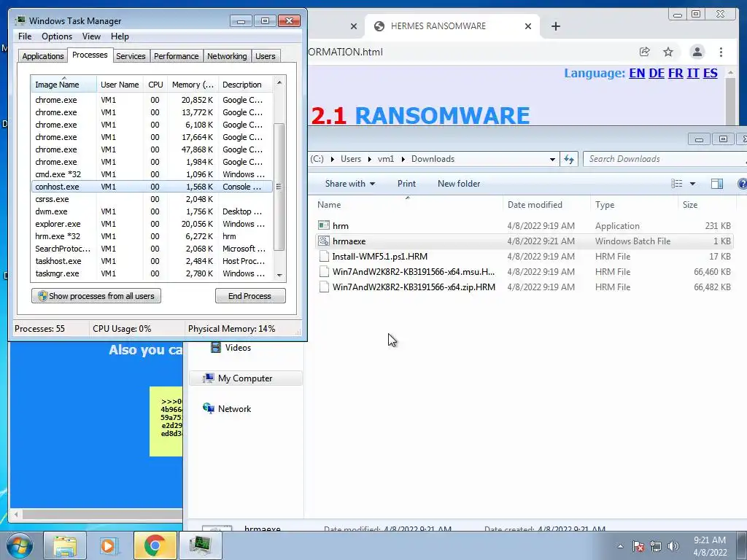The image size is (747, 560).
Task: Click New folder in Explorer toolbar
Action: [459, 184]
